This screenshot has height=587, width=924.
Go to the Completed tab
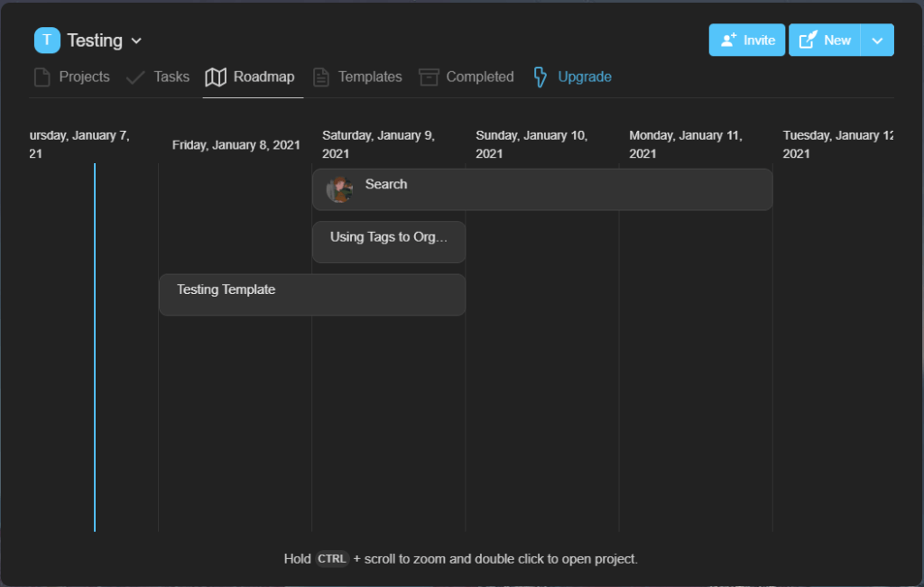click(479, 78)
